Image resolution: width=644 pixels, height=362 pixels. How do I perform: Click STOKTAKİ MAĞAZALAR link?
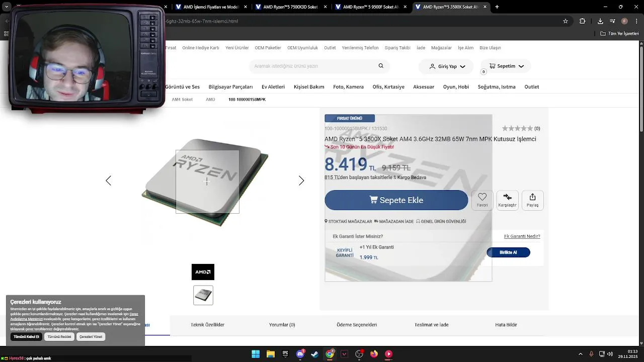[x=348, y=221]
